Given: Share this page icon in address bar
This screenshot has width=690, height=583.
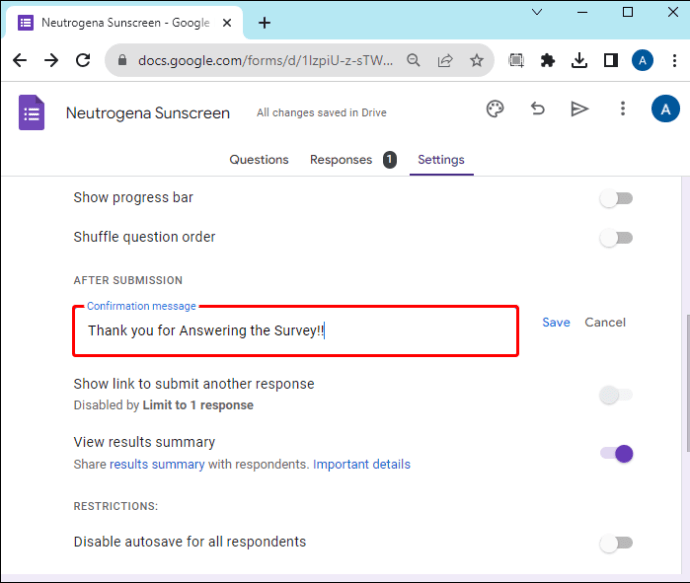Looking at the screenshot, I should tap(445, 60).
